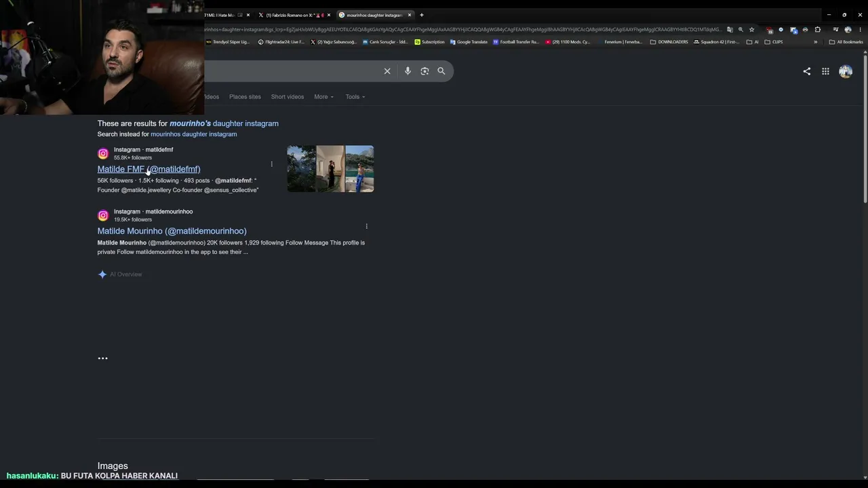
Task: Expand the More search filters dropdown
Action: 323,97
